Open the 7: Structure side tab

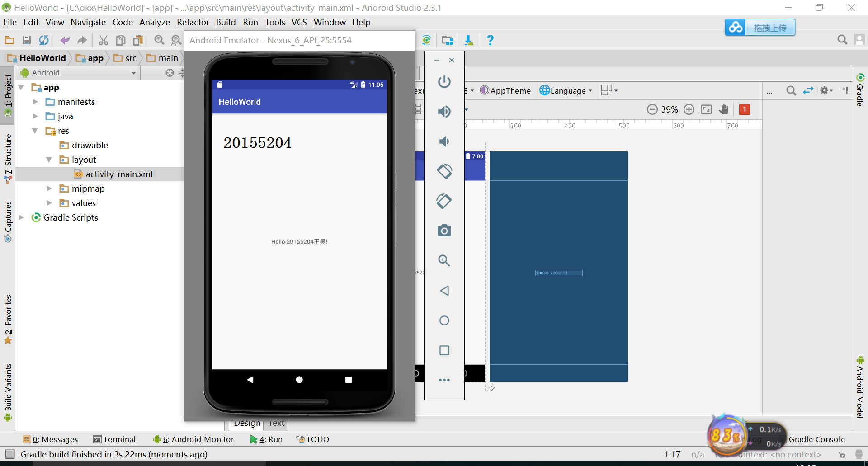(8, 159)
